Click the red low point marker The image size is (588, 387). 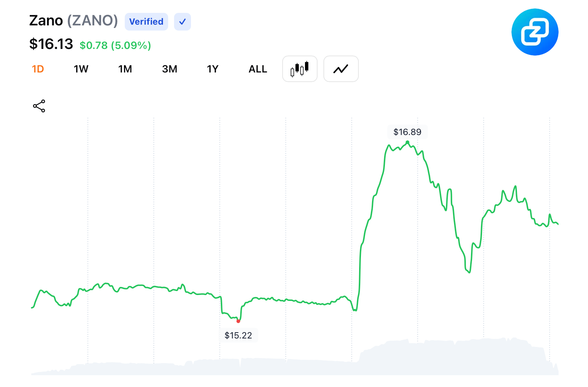[x=238, y=321]
